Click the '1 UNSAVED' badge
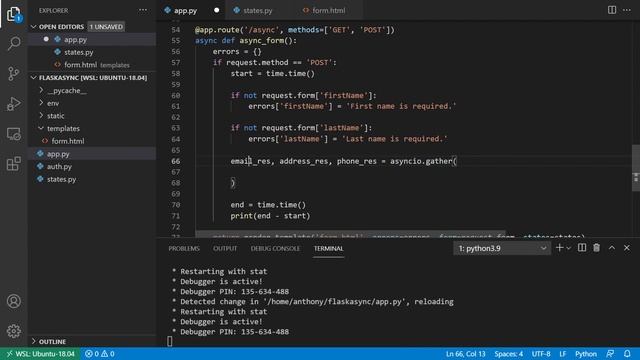 tap(106, 27)
